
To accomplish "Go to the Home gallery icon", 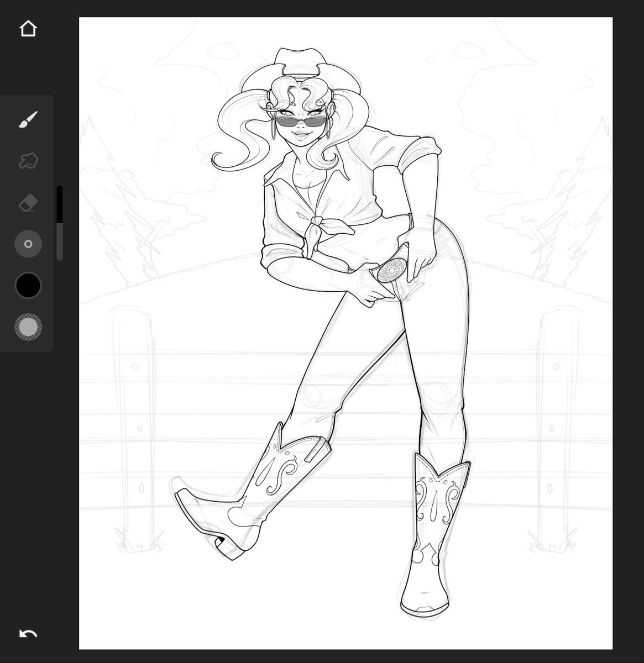I will pos(28,28).
